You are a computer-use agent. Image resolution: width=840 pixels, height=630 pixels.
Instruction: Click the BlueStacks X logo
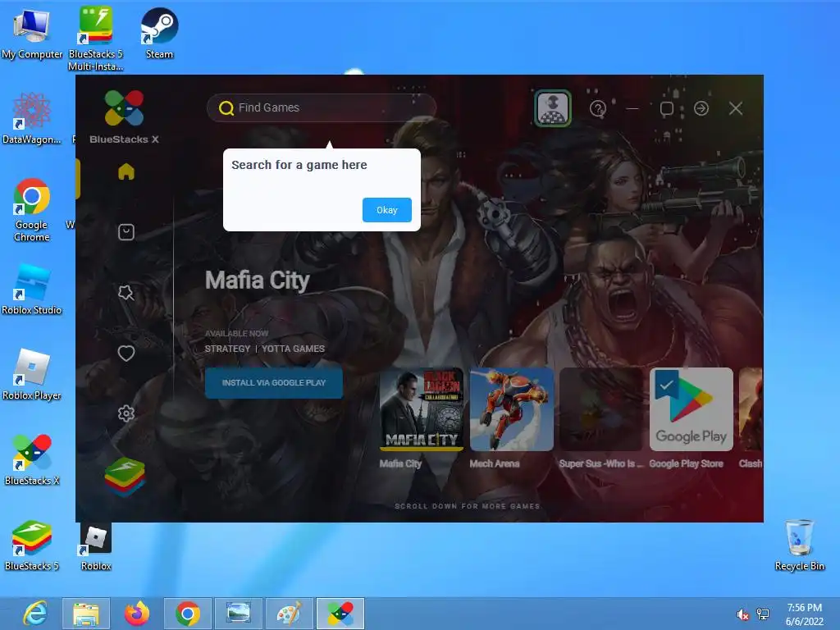point(125,117)
